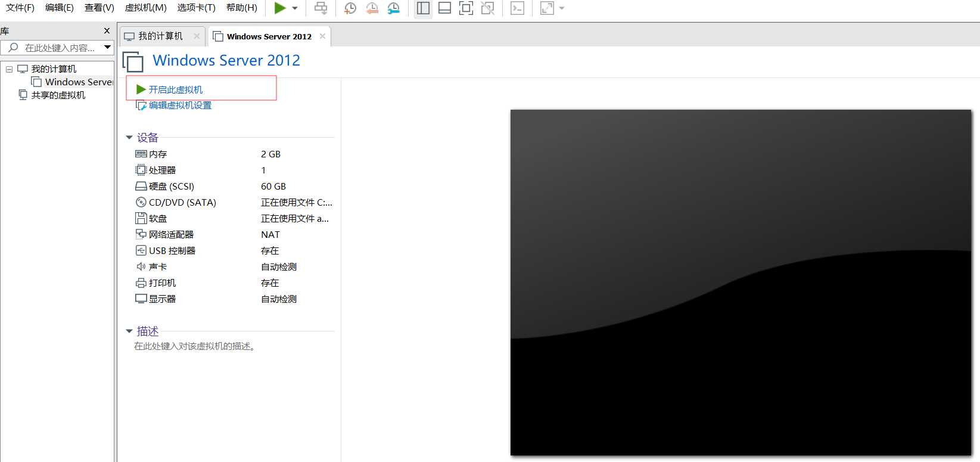Click the USB controller icon
The width and height of the screenshot is (980, 462).
point(141,250)
